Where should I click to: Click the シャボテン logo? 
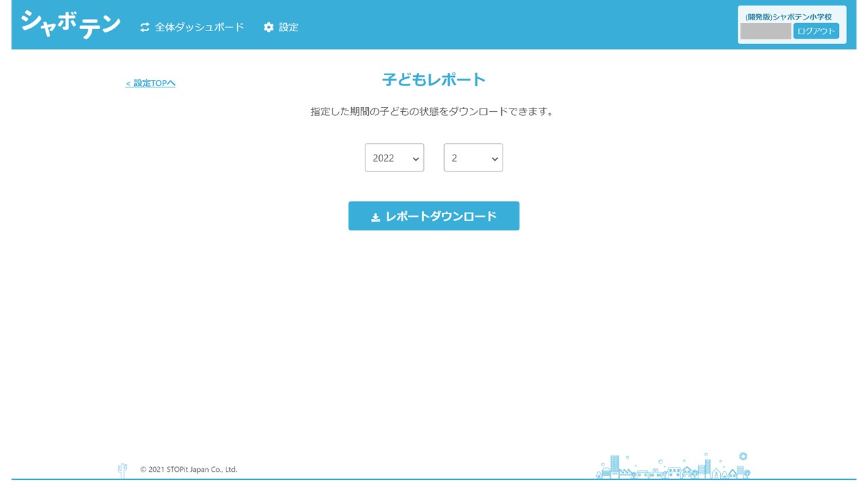(x=71, y=24)
